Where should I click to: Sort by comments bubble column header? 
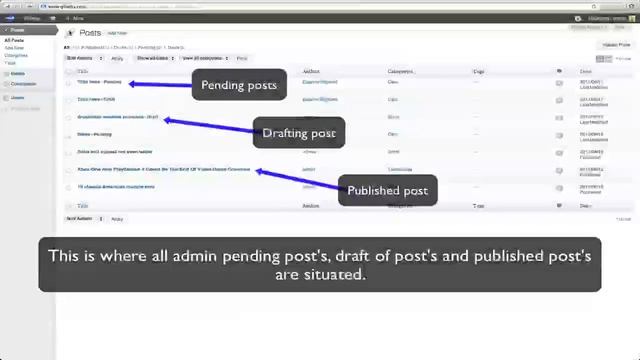pos(559,71)
